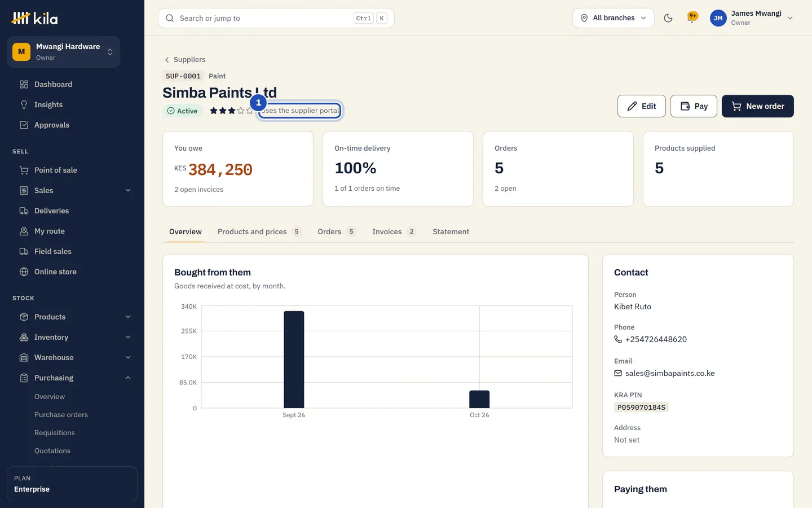This screenshot has width=812, height=508.
Task: Switch to the Invoices tab
Action: (x=394, y=231)
